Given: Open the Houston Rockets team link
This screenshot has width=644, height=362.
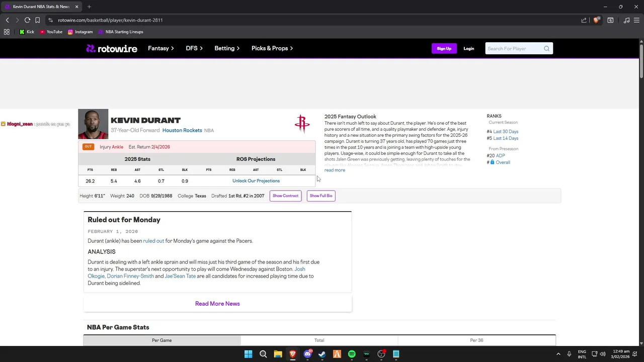Looking at the screenshot, I should pos(182,130).
